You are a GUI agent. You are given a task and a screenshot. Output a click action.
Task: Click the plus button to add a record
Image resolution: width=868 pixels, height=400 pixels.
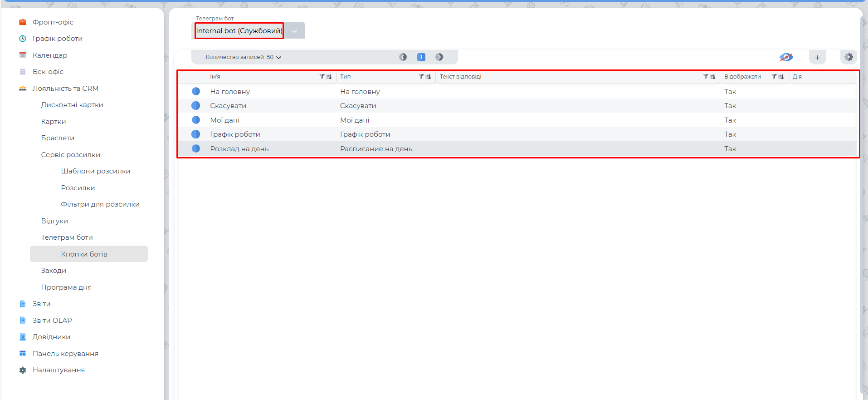(817, 58)
